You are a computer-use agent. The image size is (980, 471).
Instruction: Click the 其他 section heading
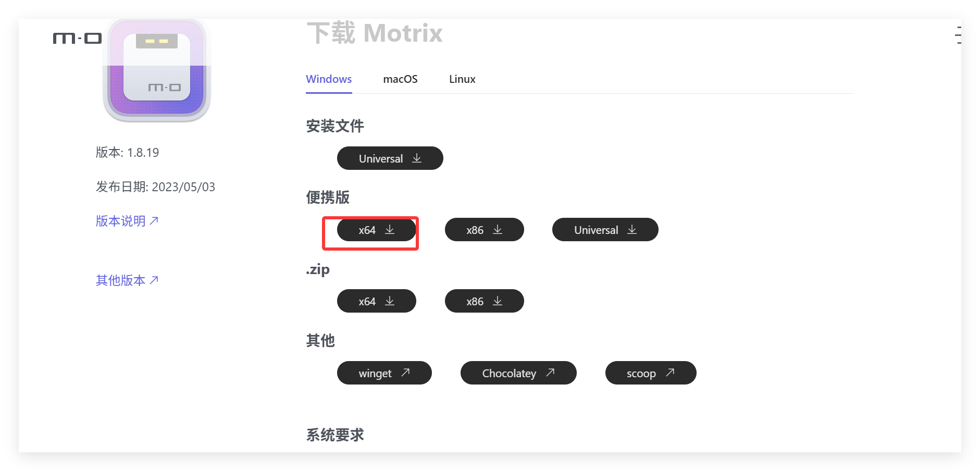coord(320,341)
